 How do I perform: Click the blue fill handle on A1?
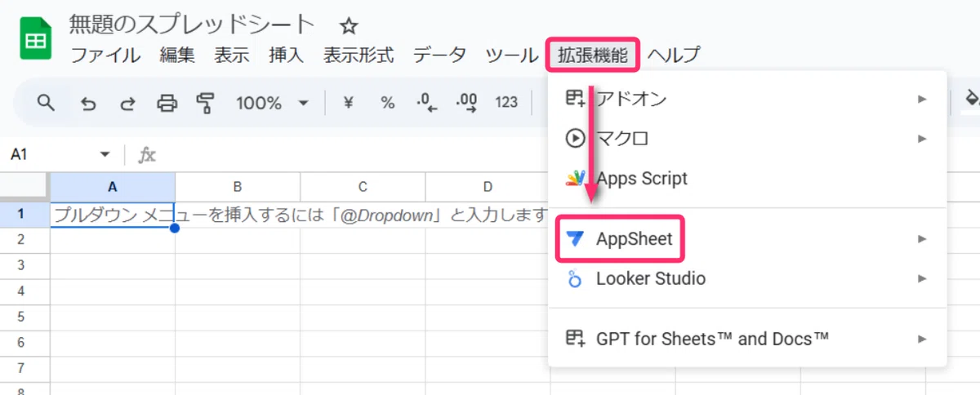[175, 228]
